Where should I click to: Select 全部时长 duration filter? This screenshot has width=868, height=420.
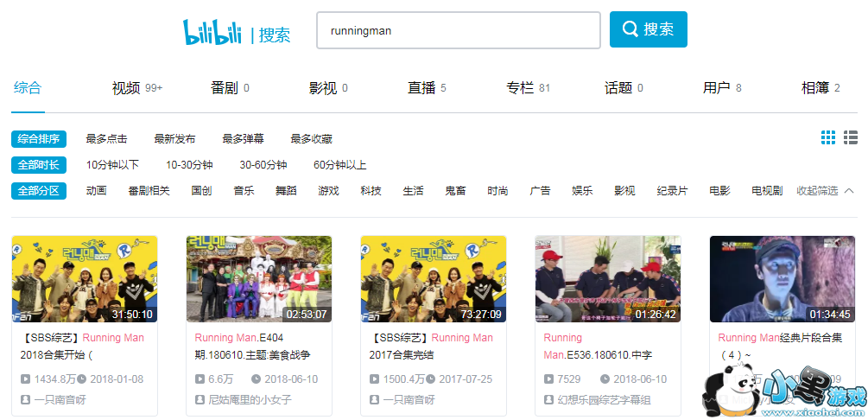39,165
